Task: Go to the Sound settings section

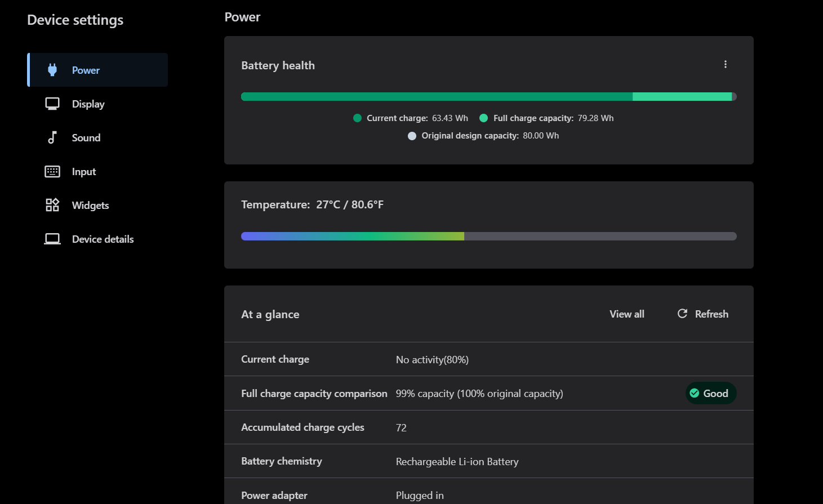Action: click(86, 138)
